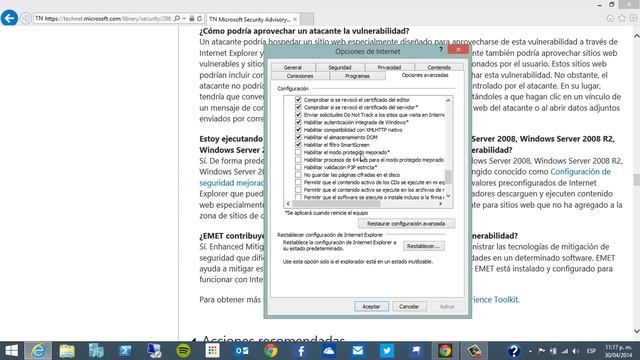This screenshot has width=640, height=360.
Task: Check 'No guardar las páginas cifradas en el disco'
Action: point(298,175)
